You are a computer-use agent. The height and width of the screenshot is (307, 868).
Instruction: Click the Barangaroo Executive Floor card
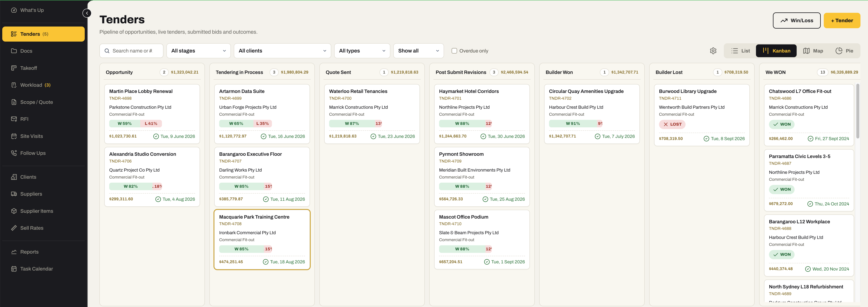click(x=262, y=177)
